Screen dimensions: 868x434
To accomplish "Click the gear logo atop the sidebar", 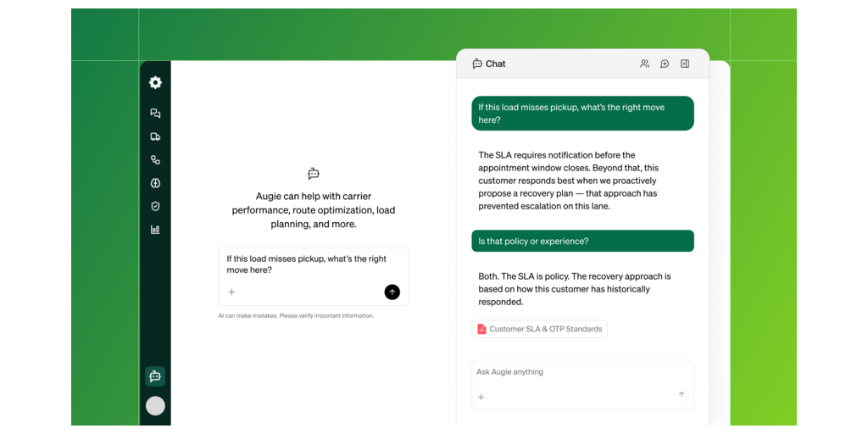I will click(155, 82).
